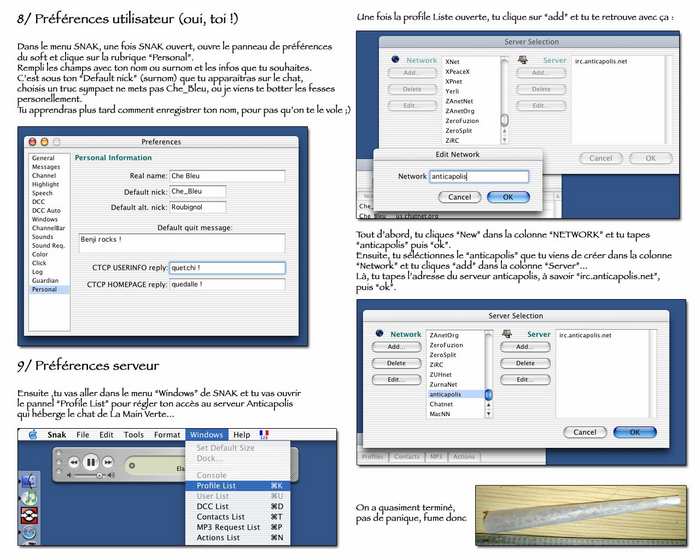The image size is (700, 560).
Task: Click the CTCP USERINFO reply field
Action: click(228, 268)
